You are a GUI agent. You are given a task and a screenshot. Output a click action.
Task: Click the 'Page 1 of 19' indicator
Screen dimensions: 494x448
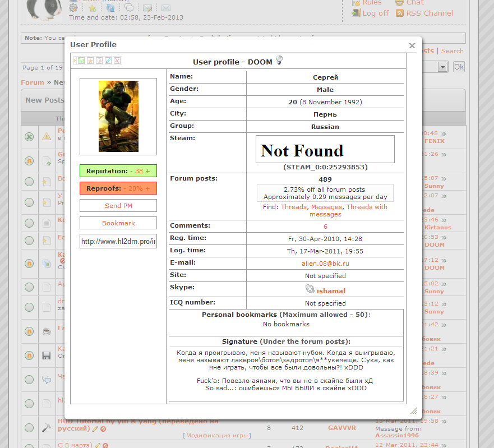click(43, 67)
